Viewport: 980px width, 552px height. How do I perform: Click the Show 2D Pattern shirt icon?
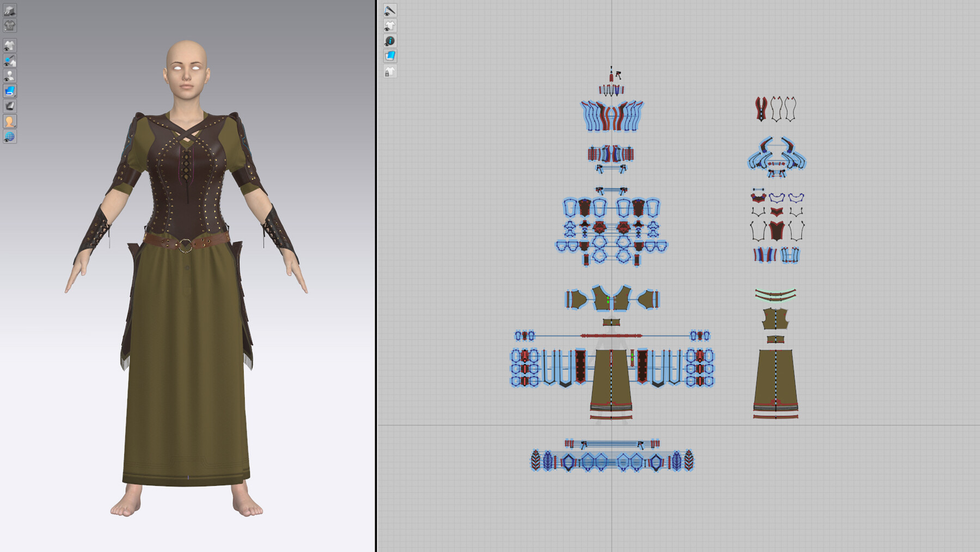[390, 26]
